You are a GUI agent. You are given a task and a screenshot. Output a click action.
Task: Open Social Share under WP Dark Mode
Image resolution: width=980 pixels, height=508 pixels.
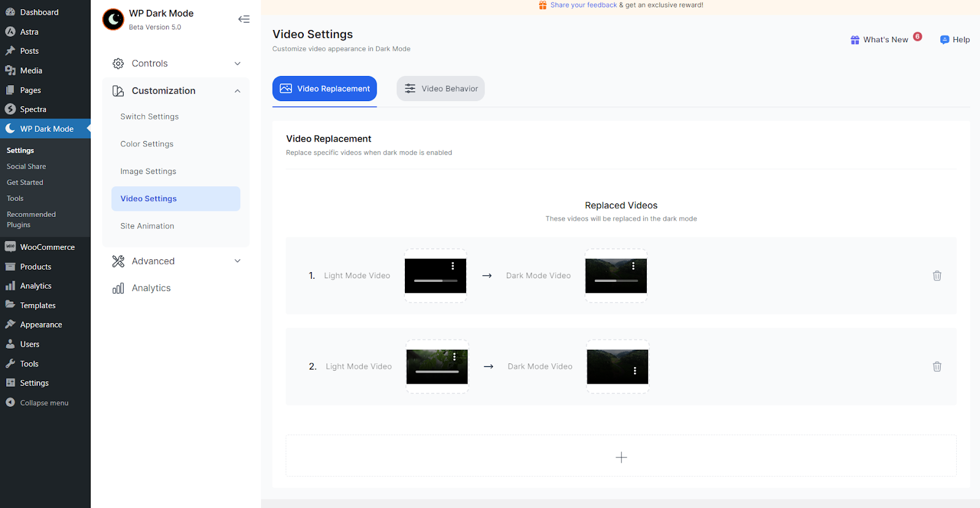(26, 167)
